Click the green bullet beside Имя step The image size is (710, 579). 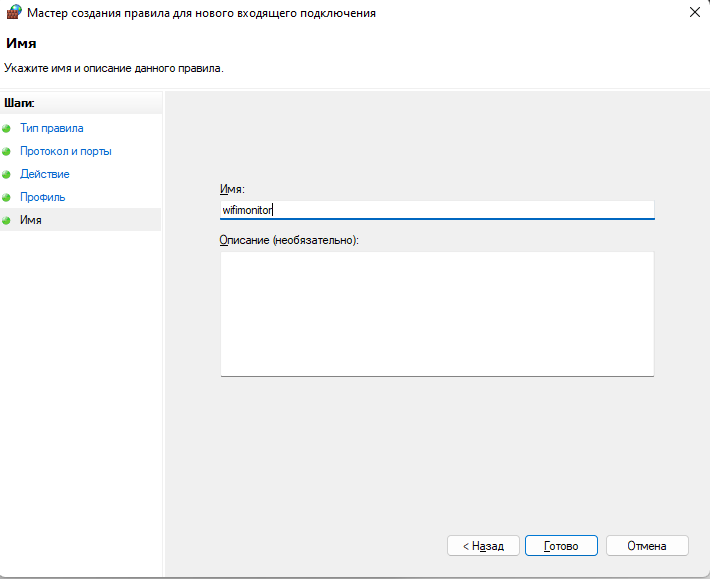click(6, 220)
